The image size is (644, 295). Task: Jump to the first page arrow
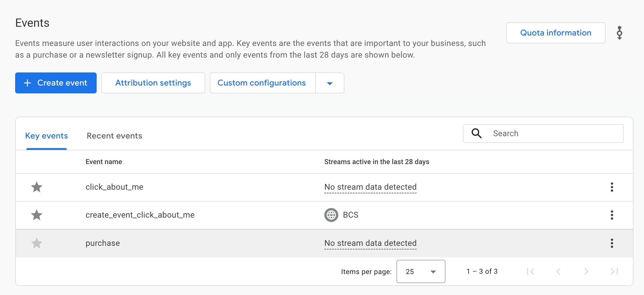pyautogui.click(x=530, y=271)
